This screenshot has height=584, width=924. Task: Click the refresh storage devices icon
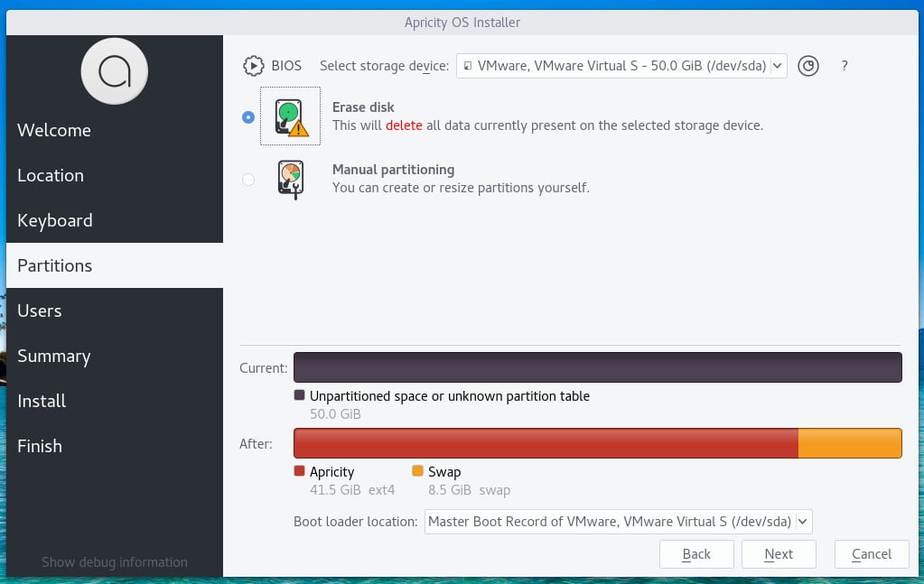pyautogui.click(x=808, y=65)
